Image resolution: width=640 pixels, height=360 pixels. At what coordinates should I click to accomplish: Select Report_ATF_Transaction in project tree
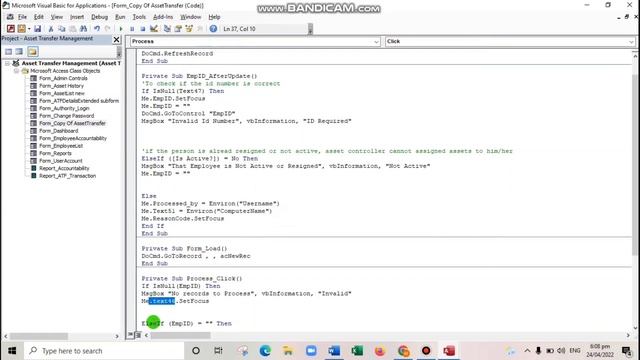[x=67, y=176]
